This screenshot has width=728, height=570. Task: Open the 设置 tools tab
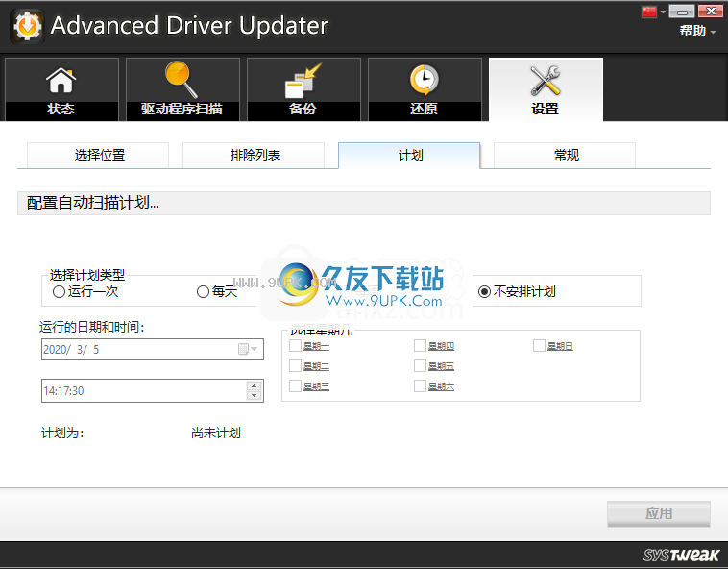(x=546, y=89)
